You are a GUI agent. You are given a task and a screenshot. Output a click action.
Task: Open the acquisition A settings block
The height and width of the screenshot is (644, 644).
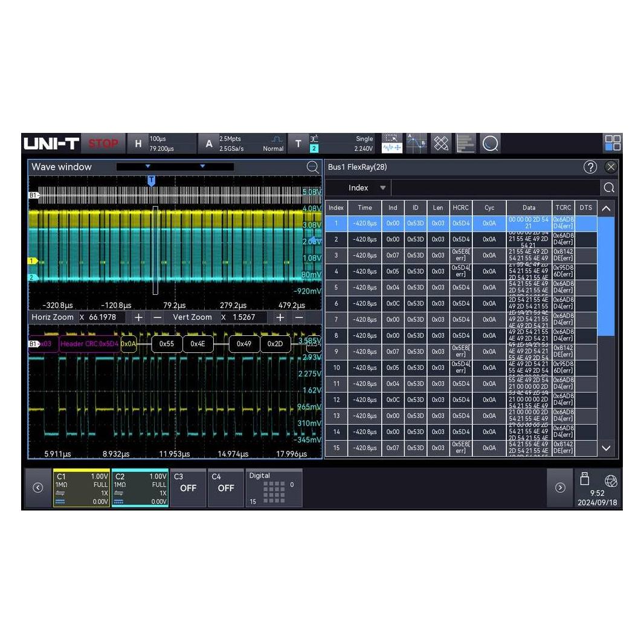point(242,143)
